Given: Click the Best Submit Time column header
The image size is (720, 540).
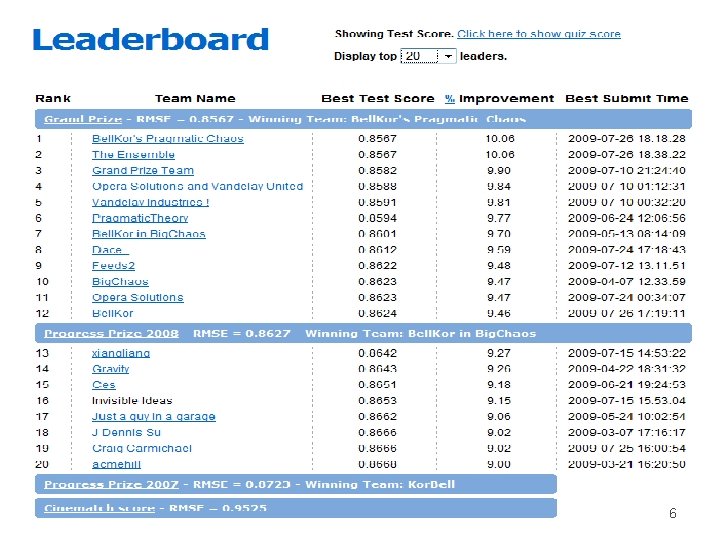Looking at the screenshot, I should pos(627,98).
